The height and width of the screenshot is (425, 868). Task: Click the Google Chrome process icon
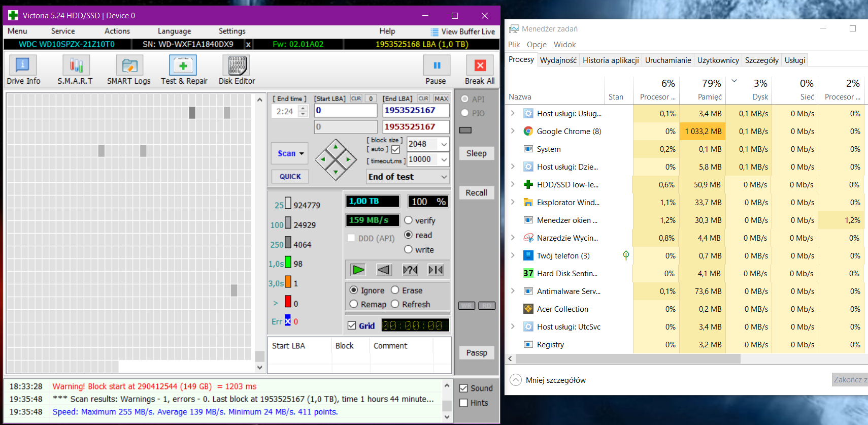coord(528,131)
